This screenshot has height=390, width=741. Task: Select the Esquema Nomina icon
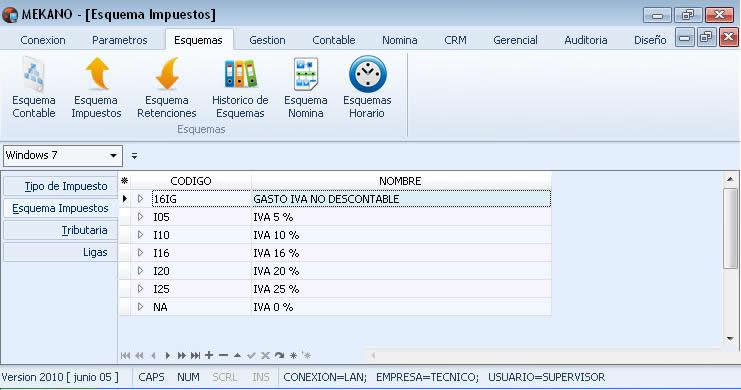tap(306, 74)
